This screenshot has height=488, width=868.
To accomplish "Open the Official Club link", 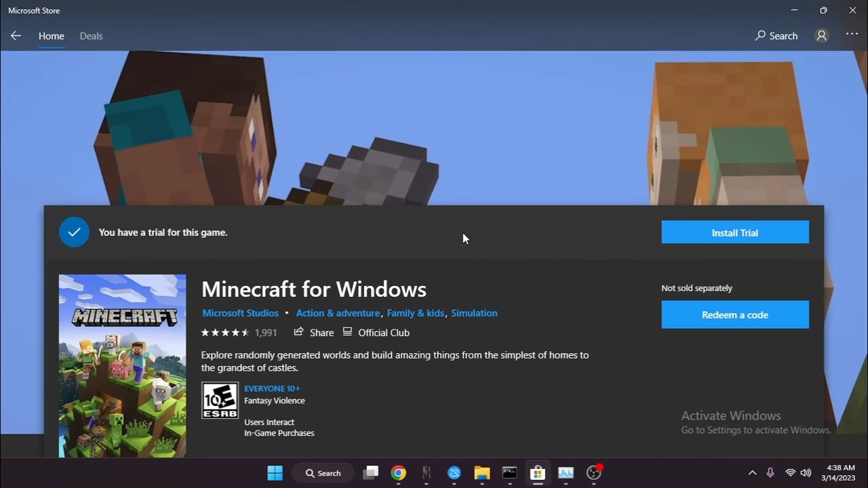I will click(376, 333).
